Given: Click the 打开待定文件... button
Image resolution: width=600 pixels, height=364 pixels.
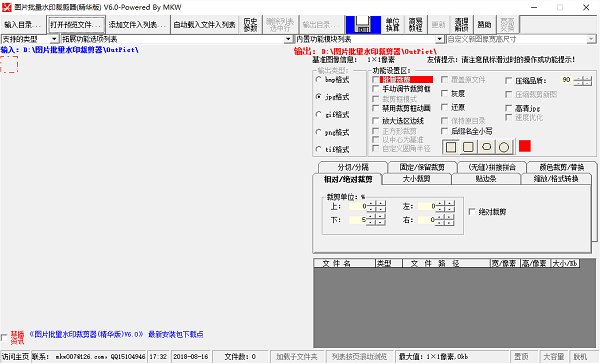Looking at the screenshot, I should click(76, 25).
